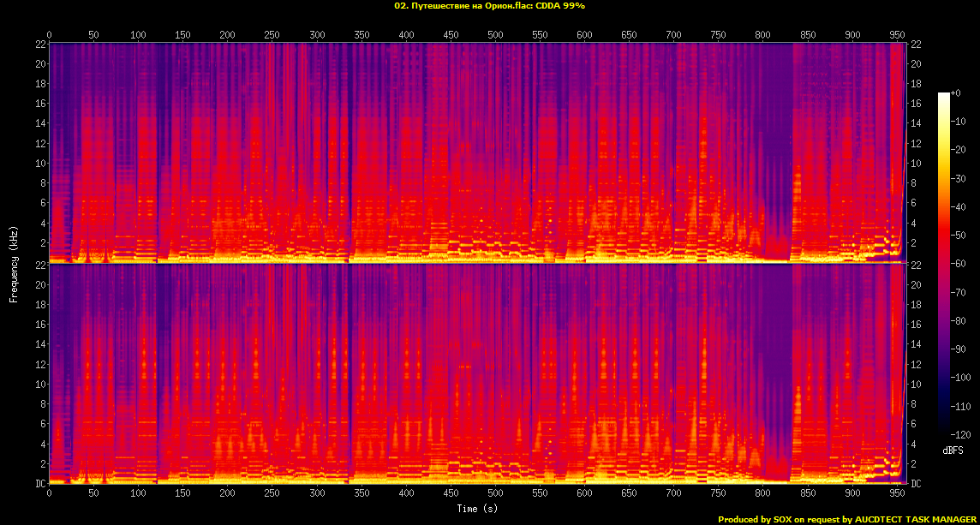Click the 'Time (s)' axis label
This screenshot has width=980, height=525.
[477, 509]
